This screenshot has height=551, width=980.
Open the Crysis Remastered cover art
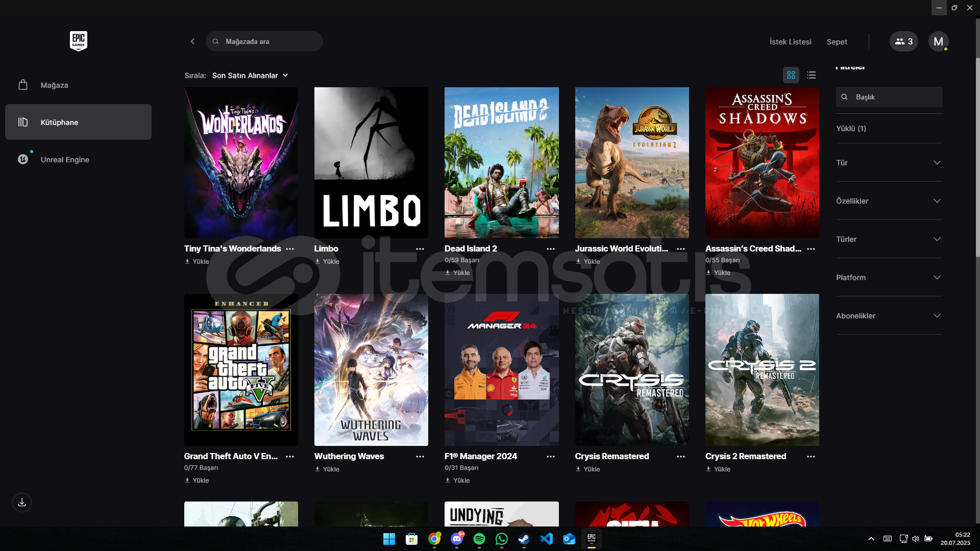632,370
